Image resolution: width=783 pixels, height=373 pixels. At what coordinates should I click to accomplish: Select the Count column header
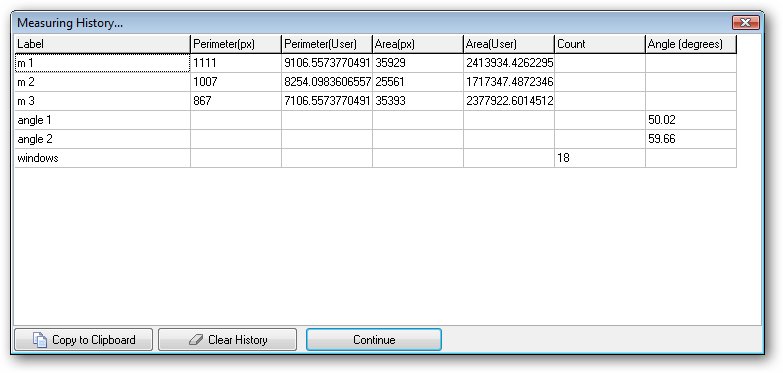[x=599, y=44]
